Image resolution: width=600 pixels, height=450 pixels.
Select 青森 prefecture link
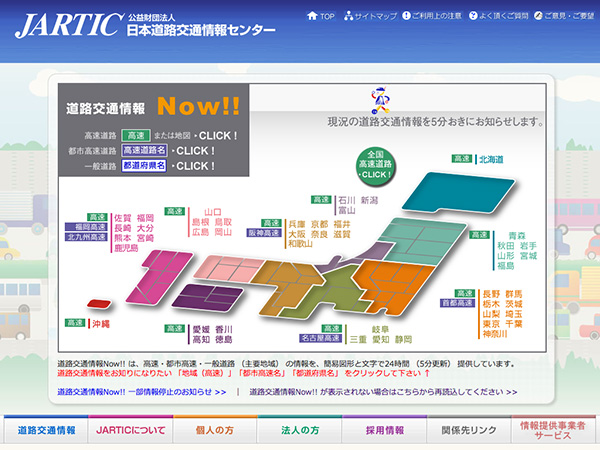pyautogui.click(x=517, y=236)
